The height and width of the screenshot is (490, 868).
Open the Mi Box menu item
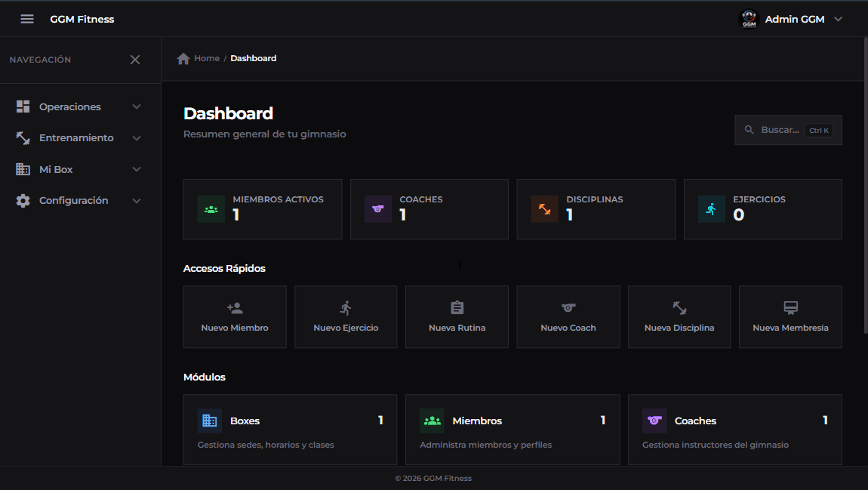pyautogui.click(x=57, y=170)
